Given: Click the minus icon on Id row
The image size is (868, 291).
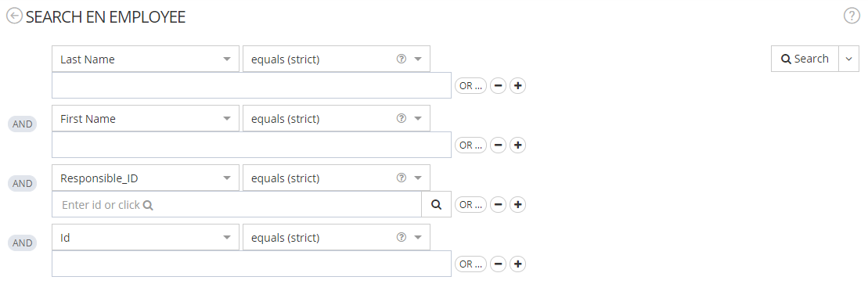Looking at the screenshot, I should tap(499, 264).
